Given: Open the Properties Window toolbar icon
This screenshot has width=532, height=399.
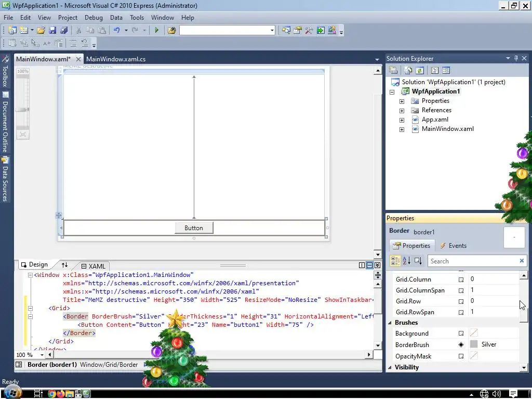Looking at the screenshot, I should [298, 30].
